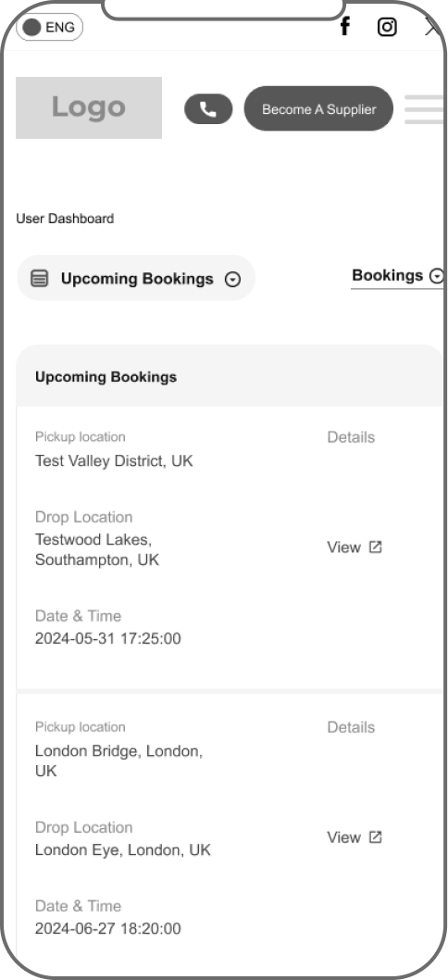Screen dimensions: 448x980
Task: Select the User Dashboard breadcrumb
Action: (65, 219)
